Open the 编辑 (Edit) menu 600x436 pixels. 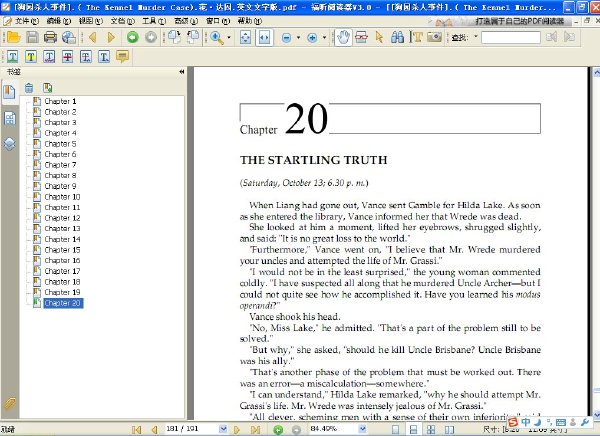(x=59, y=21)
